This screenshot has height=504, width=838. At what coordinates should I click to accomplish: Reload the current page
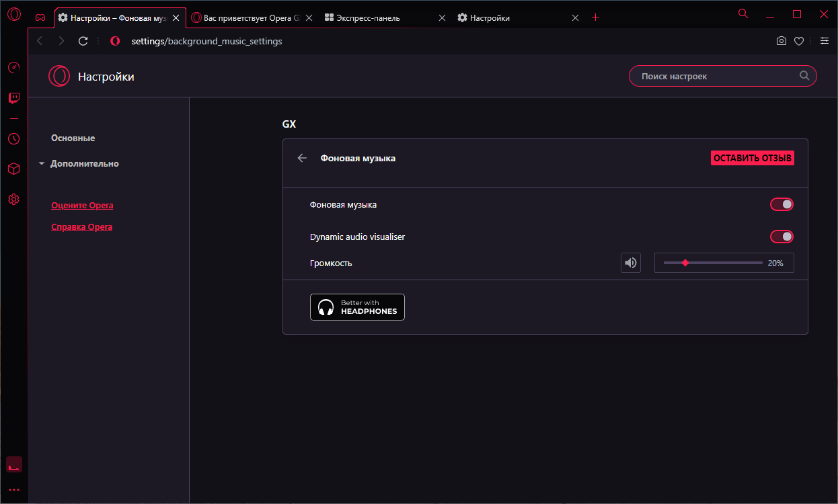point(83,41)
